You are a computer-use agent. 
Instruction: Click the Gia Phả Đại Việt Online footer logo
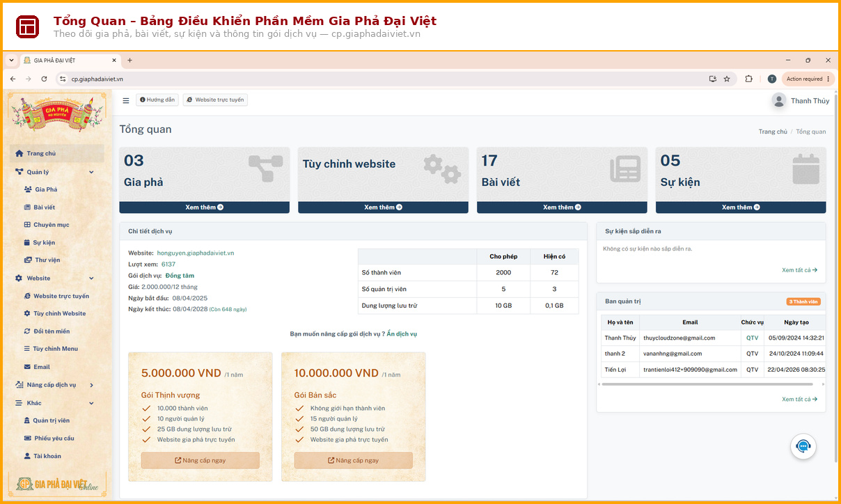[x=57, y=485]
